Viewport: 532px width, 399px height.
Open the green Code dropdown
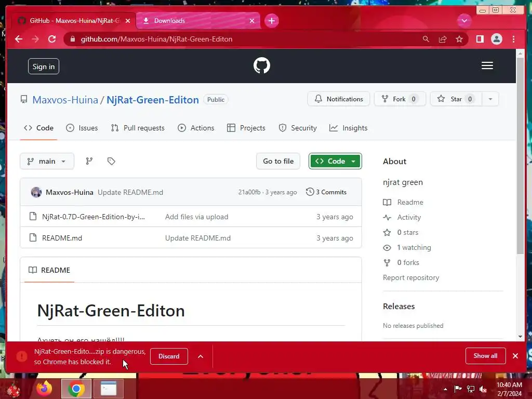coord(335,161)
